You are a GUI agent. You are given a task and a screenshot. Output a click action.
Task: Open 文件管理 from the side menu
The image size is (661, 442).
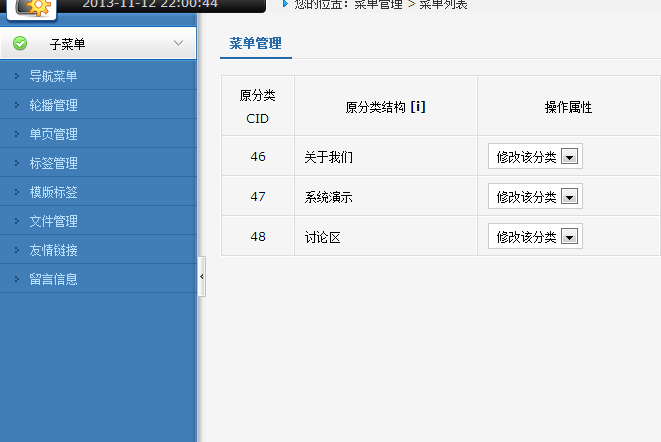point(54,221)
